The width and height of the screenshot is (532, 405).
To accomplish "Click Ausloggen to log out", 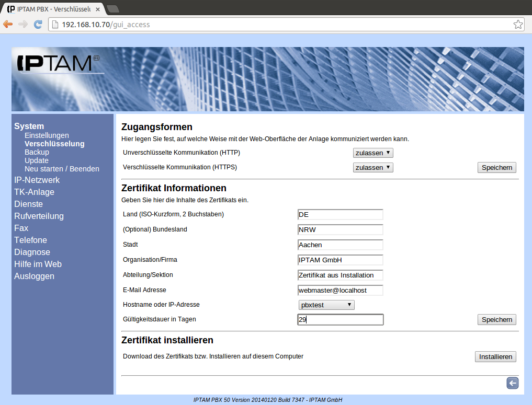I will [x=34, y=276].
